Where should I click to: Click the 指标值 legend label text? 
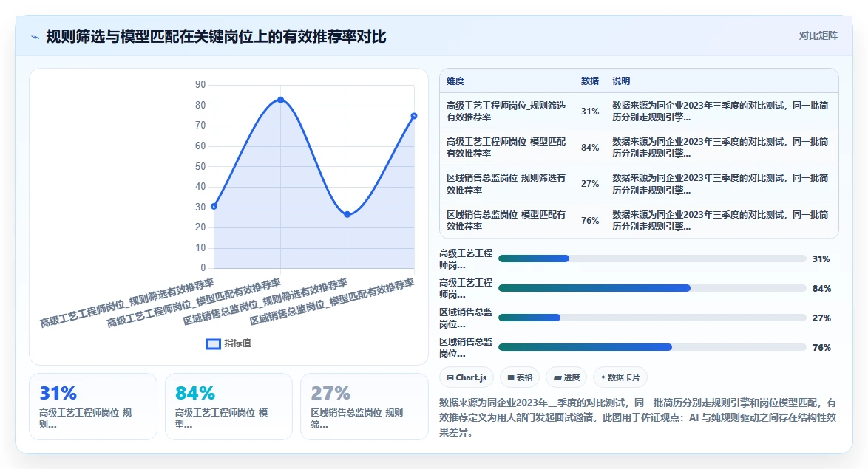click(237, 343)
